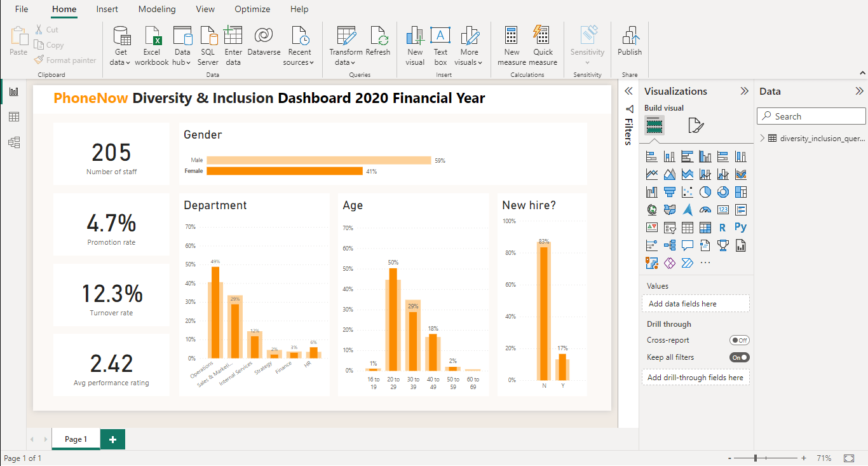
Task: Click the New visual button
Action: point(415,46)
